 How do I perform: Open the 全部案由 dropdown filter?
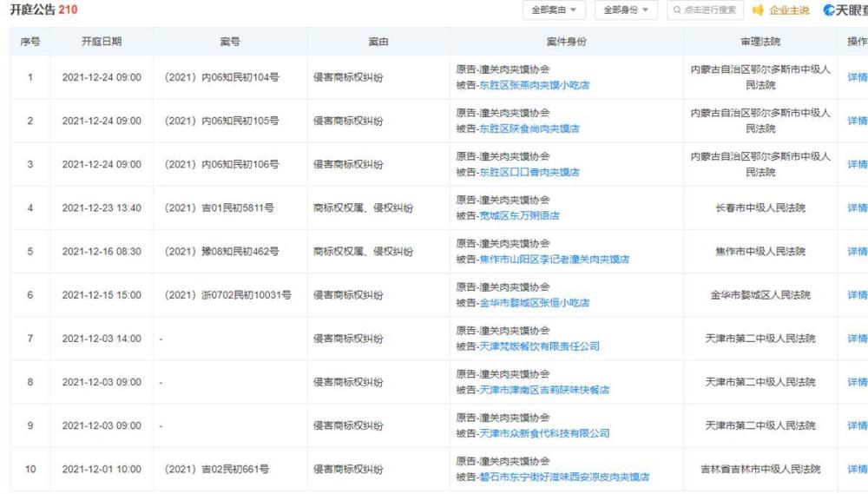click(554, 10)
